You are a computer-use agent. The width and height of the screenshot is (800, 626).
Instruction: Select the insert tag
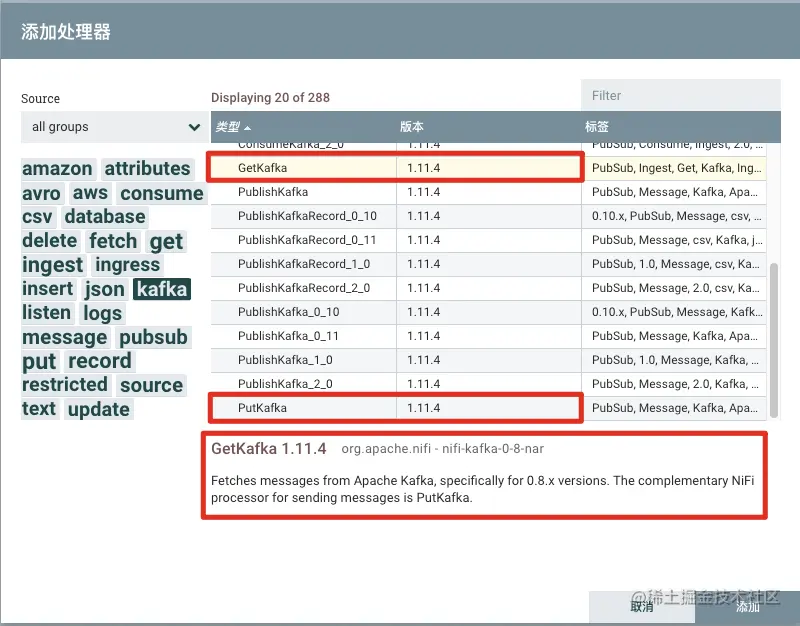tap(47, 289)
